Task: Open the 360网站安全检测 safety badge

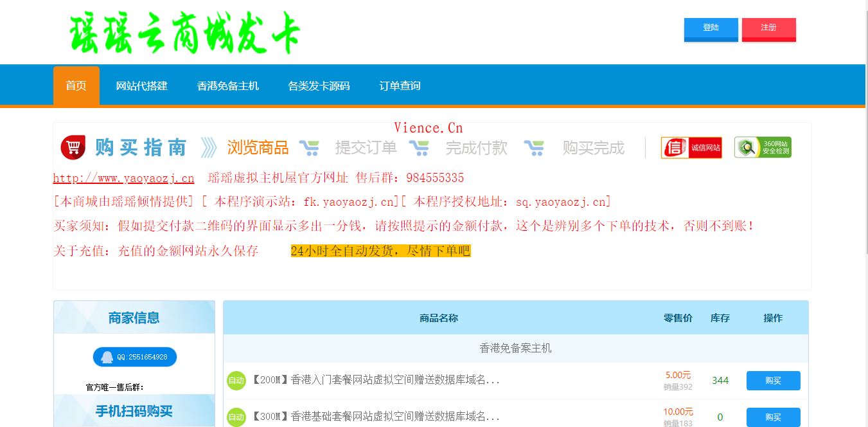Action: 762,147
